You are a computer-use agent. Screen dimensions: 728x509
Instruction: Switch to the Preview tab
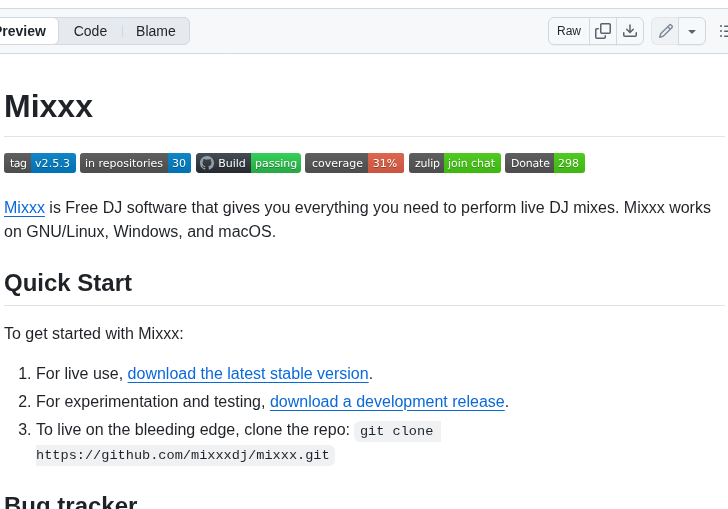(27, 31)
